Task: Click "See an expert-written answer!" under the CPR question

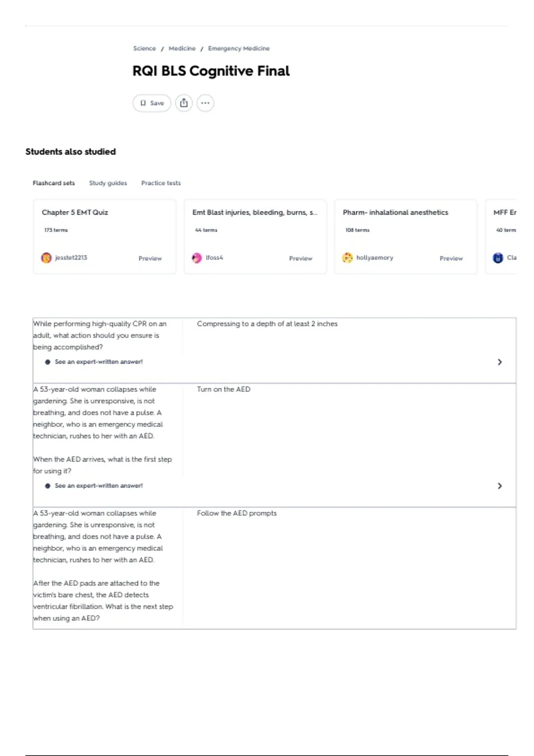Action: pos(99,362)
